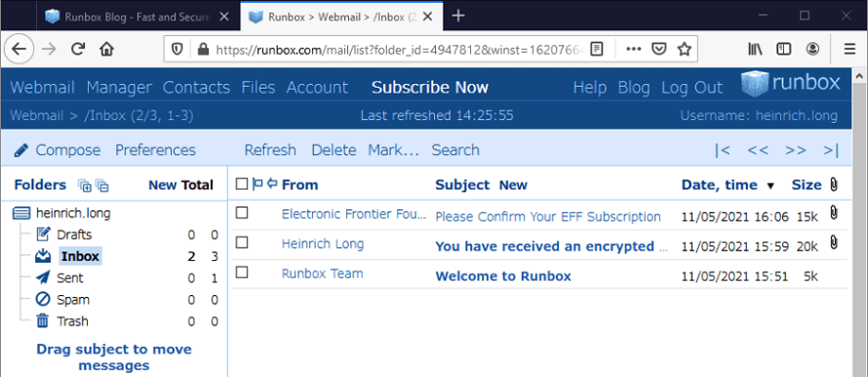Open the browser home page icon

[106, 50]
